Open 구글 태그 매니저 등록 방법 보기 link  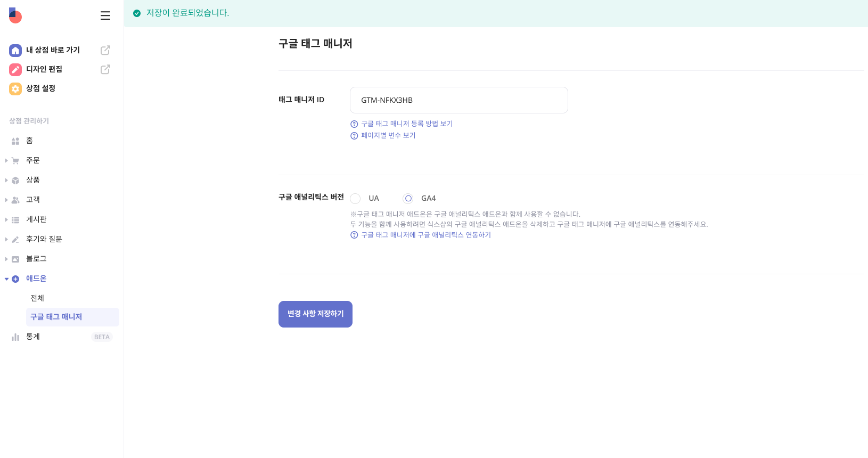407,124
